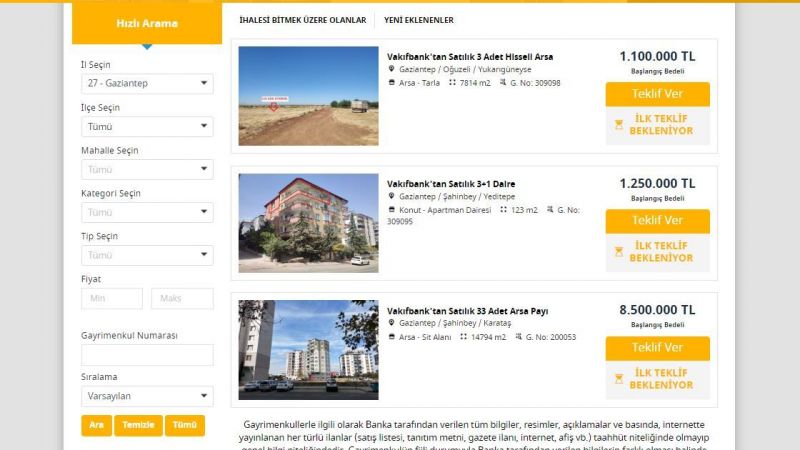The image size is (800, 450).
Task: Click the Temizle button
Action: [x=138, y=425]
